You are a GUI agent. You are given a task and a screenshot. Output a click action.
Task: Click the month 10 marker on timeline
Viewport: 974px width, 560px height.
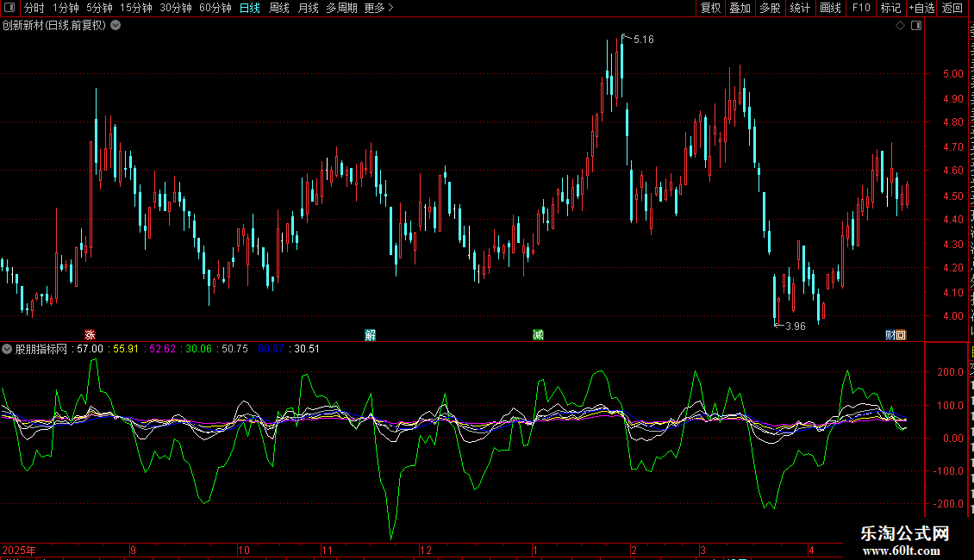(x=243, y=551)
